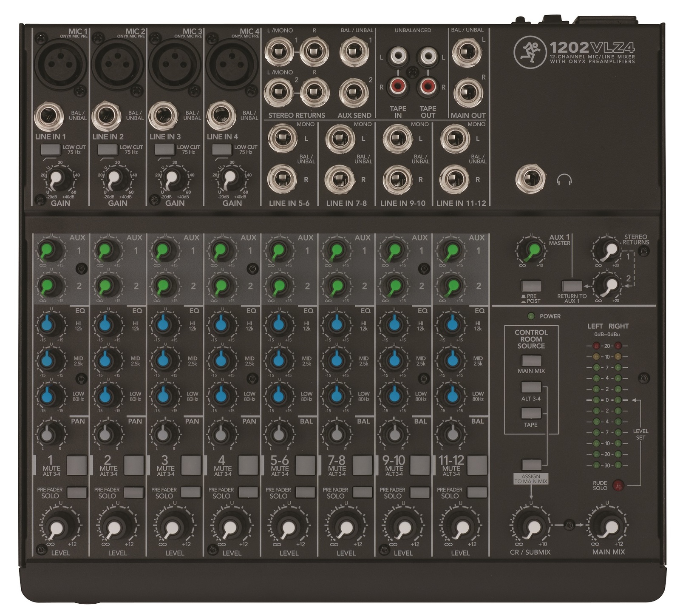Viewport: 680px width, 616px height.
Task: Toggle Pre Fader Solo on channel 3
Action: 191,492
